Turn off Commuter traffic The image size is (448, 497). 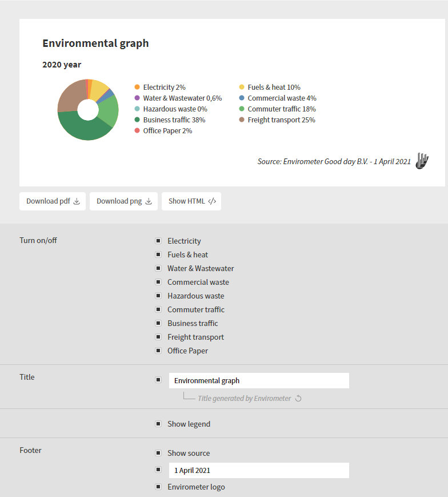tap(158, 309)
